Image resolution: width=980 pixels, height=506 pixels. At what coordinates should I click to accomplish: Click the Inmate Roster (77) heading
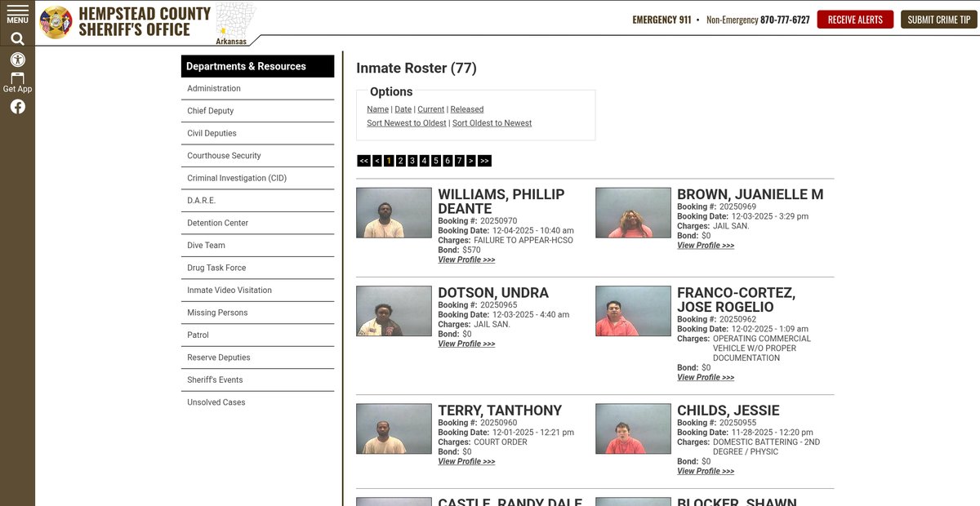pyautogui.click(x=416, y=69)
